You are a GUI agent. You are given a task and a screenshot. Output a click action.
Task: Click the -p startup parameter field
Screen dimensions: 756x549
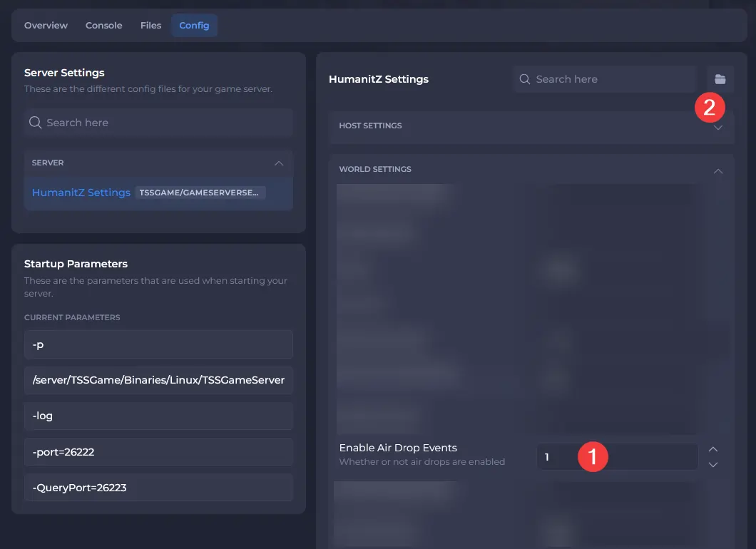pos(158,344)
